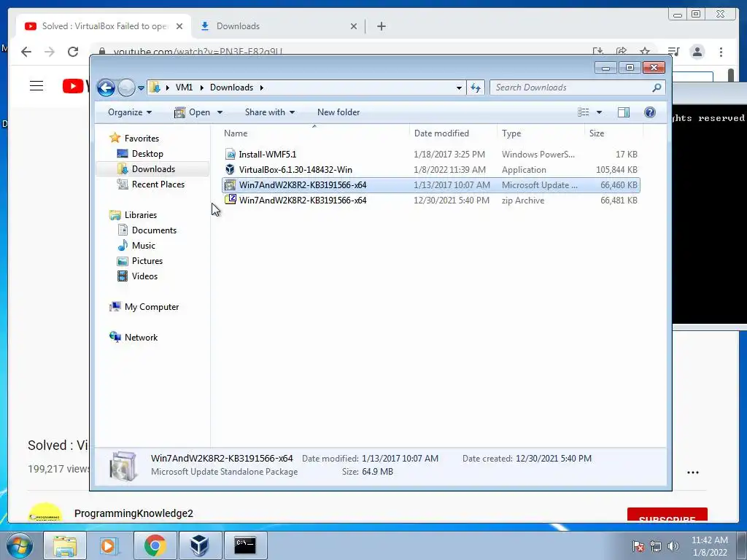Click the Install-WMF5.1 file icon

230,155
